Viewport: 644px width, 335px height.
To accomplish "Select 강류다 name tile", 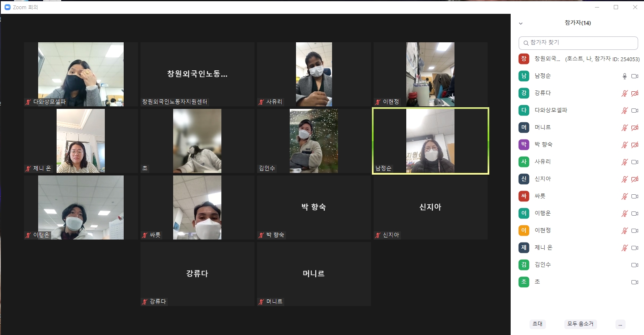I will point(197,274).
